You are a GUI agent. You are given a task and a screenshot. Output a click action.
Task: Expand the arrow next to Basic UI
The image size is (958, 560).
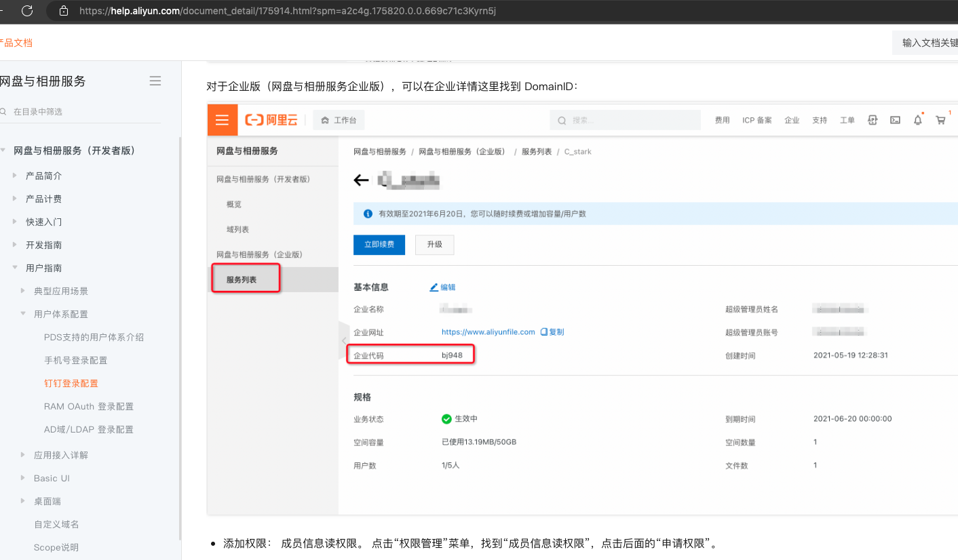pos(24,478)
